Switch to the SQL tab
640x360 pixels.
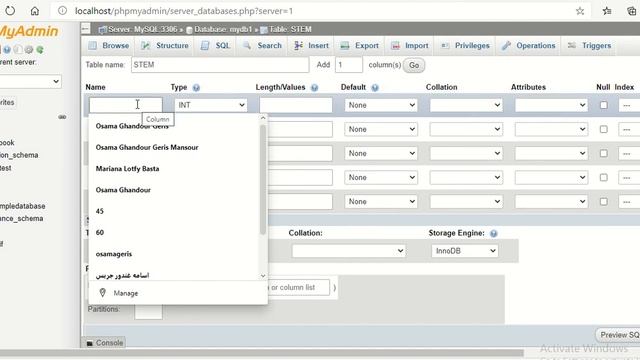tap(216, 46)
